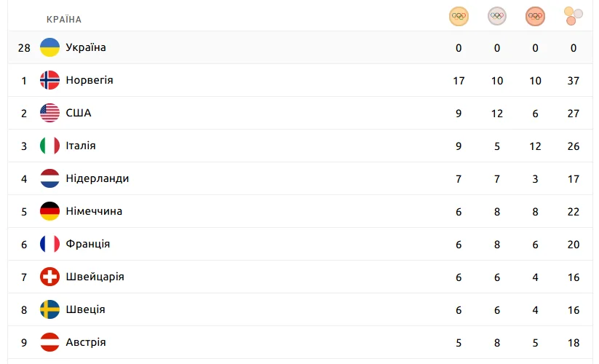Viewport: 599px width, 364px height.
Task: Click the bronze medal column icon
Action: tap(535, 16)
